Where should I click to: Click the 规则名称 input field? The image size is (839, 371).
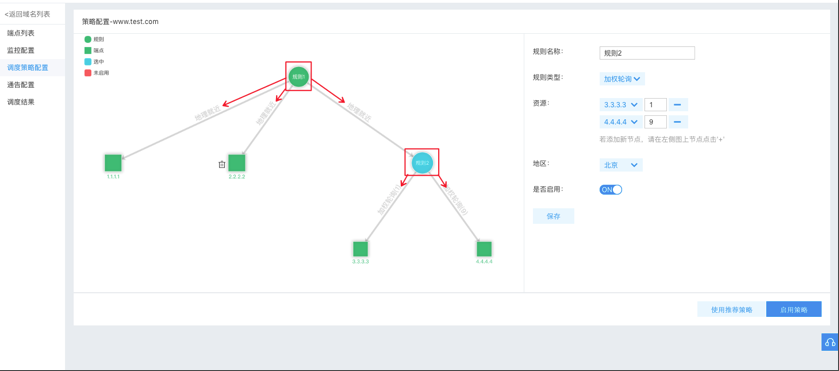point(647,52)
